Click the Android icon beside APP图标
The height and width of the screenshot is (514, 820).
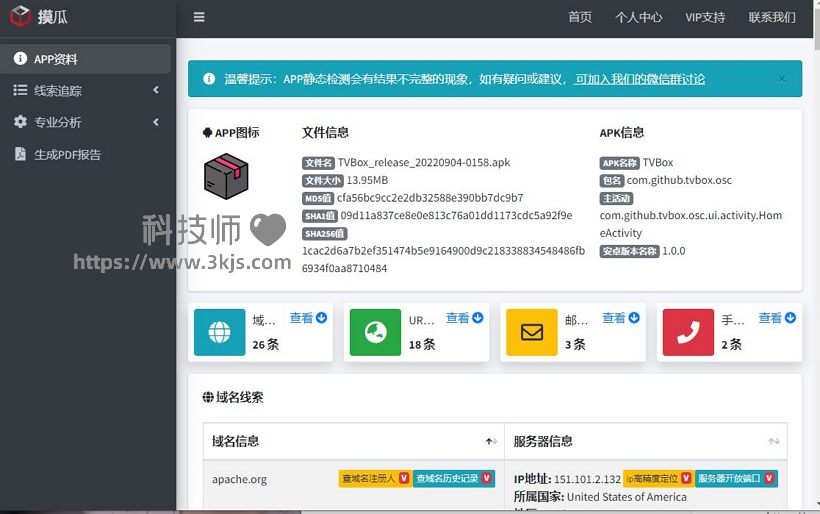(207, 133)
